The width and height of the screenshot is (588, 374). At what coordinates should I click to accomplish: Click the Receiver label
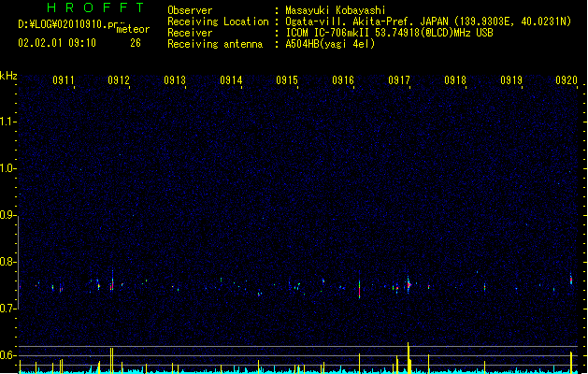[190, 33]
